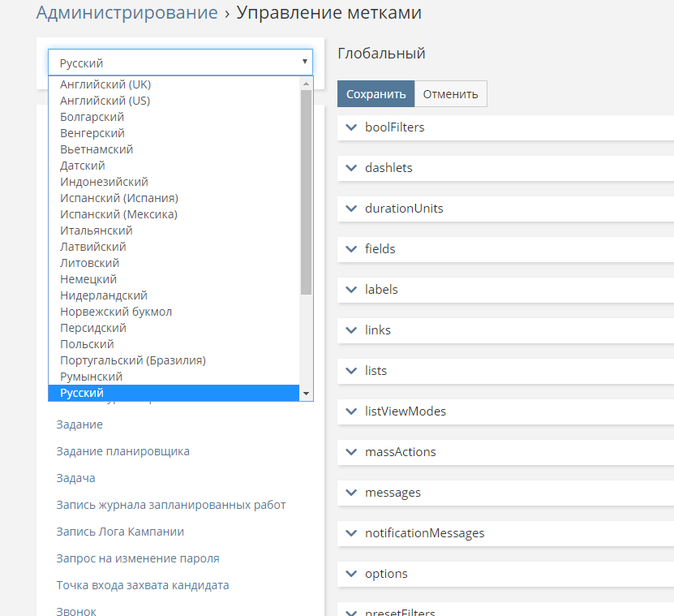
Task: Click the dropdown list scrollbar down arrow
Action: click(306, 394)
